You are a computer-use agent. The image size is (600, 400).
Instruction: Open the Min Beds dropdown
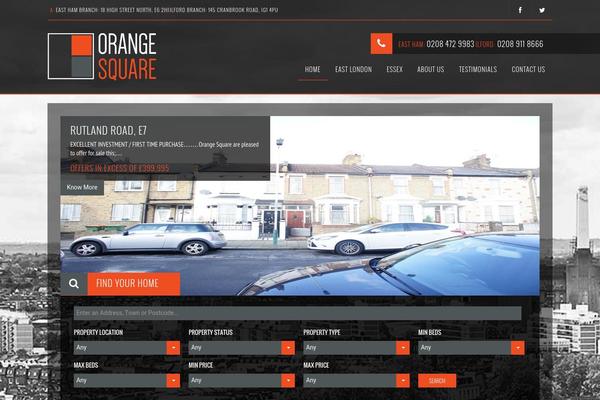click(x=471, y=348)
